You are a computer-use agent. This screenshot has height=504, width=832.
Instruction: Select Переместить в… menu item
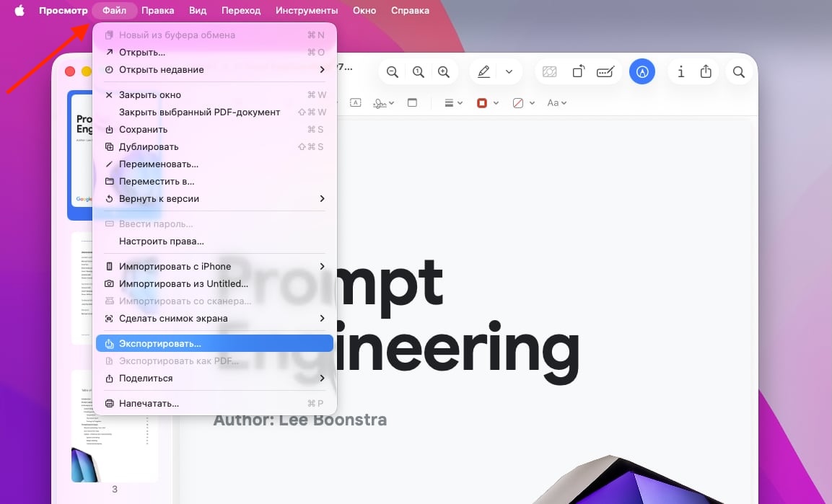coord(214,181)
